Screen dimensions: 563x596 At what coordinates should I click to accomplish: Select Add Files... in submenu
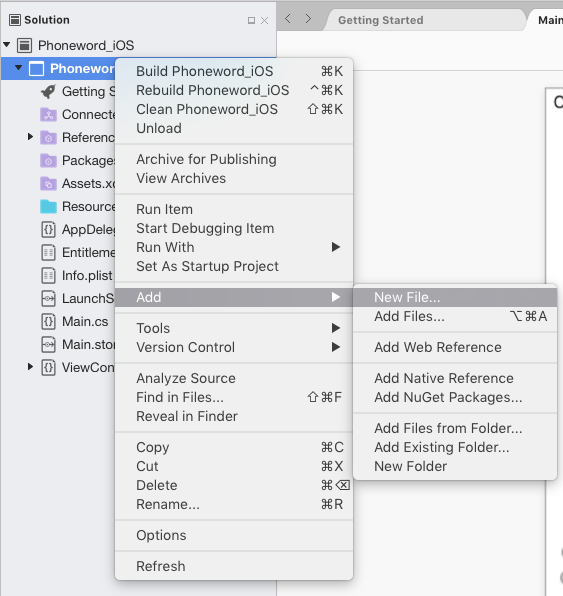click(x=455, y=316)
